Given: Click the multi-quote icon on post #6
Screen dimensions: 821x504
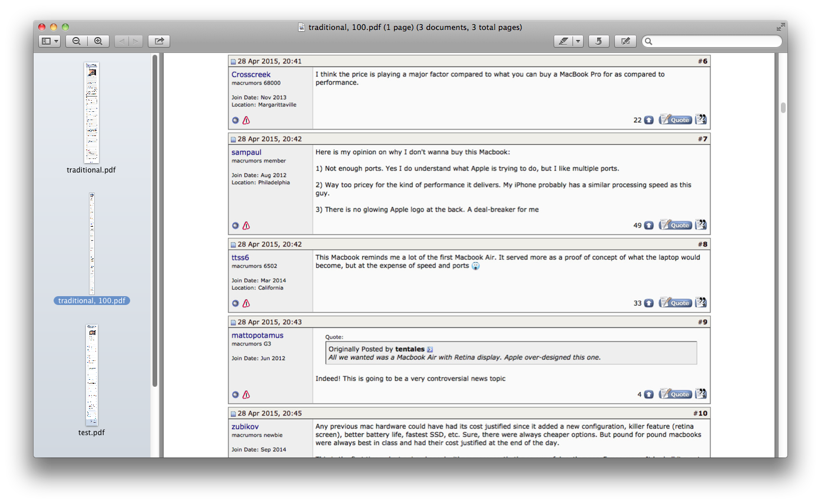Looking at the screenshot, I should [x=701, y=120].
